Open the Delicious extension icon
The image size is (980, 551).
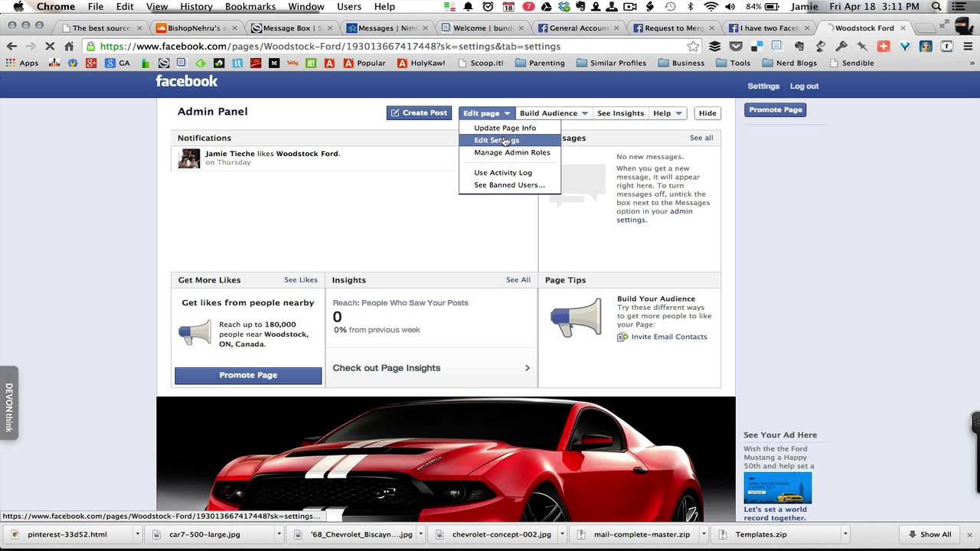(756, 46)
